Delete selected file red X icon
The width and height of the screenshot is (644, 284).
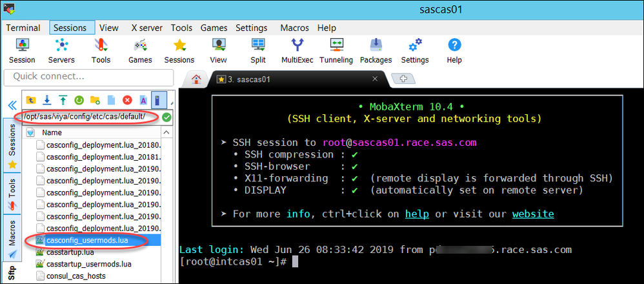point(127,100)
